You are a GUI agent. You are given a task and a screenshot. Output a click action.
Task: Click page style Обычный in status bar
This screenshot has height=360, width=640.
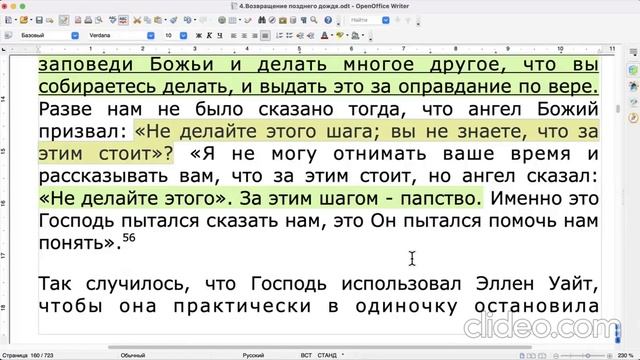click(133, 356)
